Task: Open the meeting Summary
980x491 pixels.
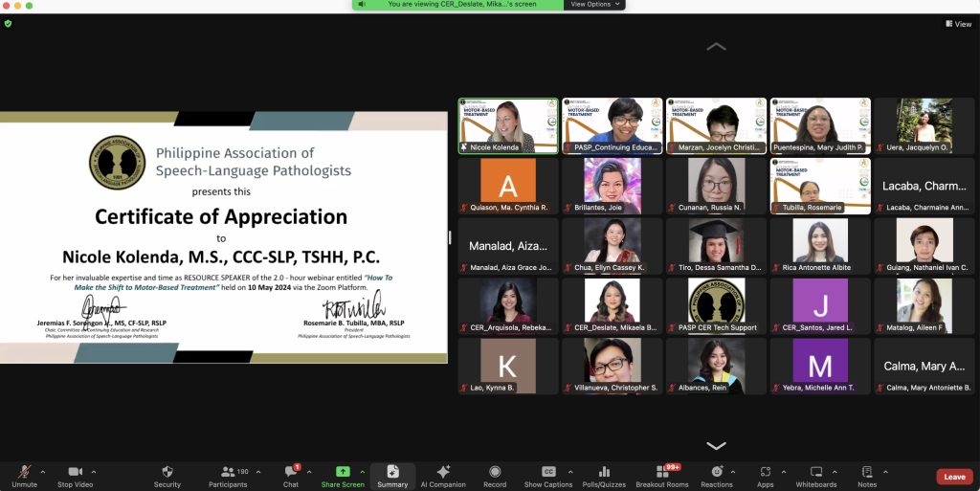Action: click(392, 476)
